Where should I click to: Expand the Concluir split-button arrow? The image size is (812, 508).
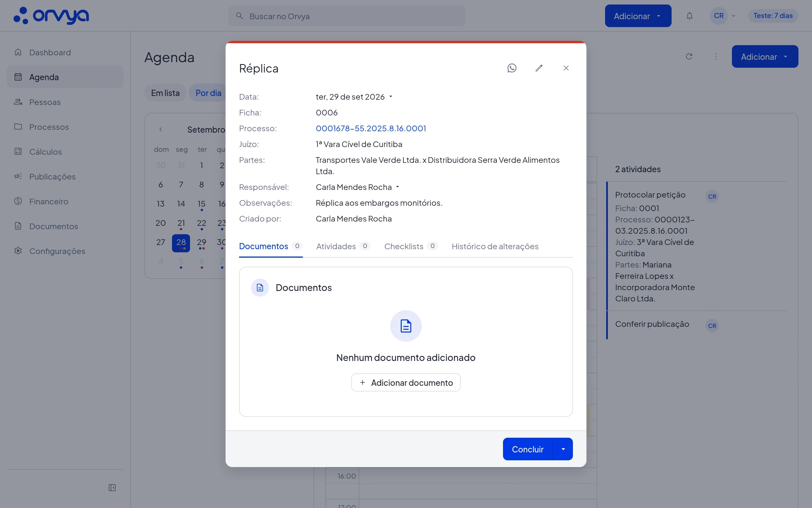(x=563, y=449)
